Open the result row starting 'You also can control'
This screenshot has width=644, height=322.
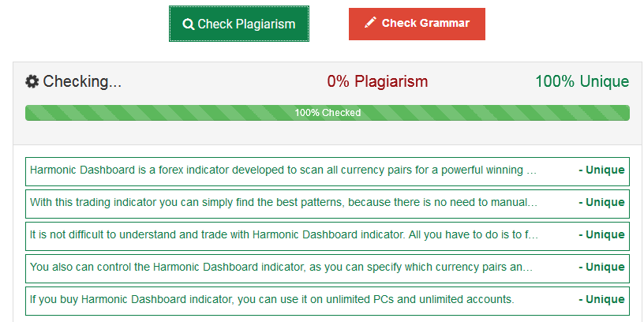click(328, 268)
